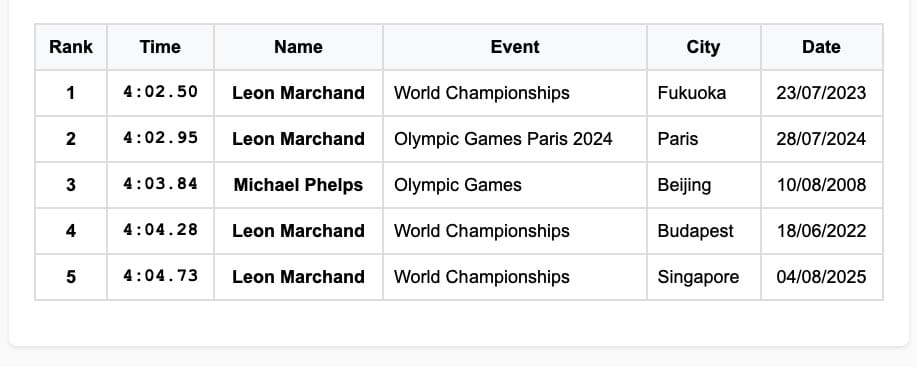917x367 pixels.
Task: Click the date 04/08/2025
Action: [x=821, y=277]
